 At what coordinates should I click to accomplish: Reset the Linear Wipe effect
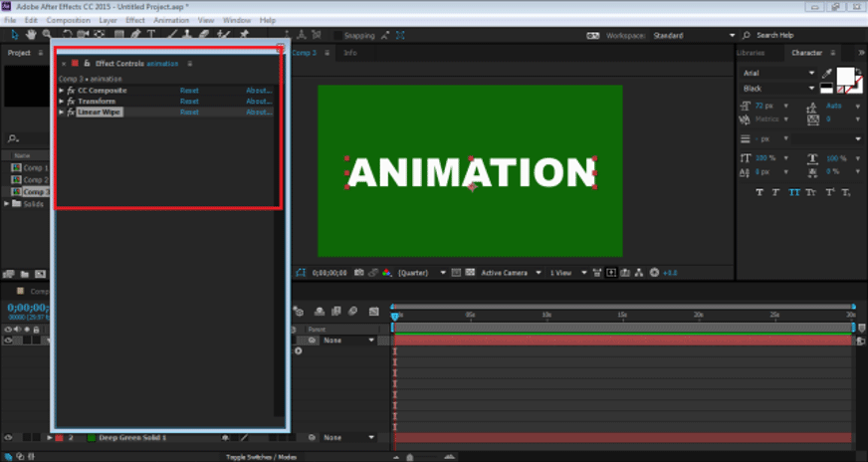[x=189, y=112]
